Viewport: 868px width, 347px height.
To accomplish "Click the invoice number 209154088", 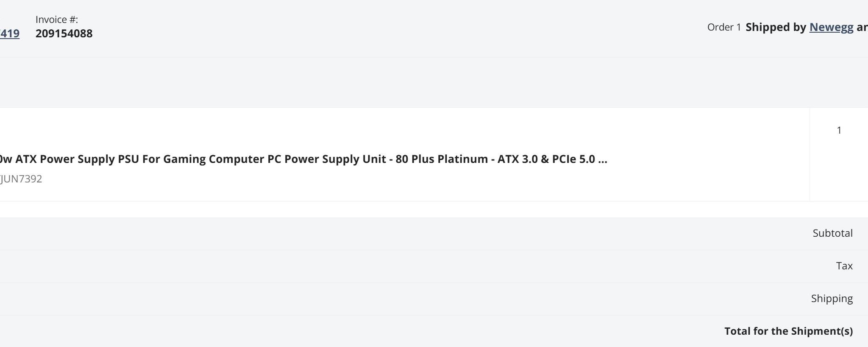I will pos(64,34).
